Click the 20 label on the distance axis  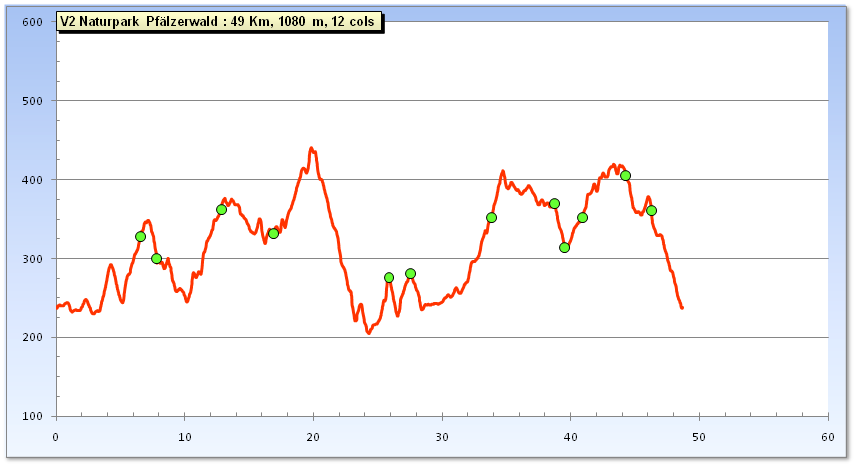313,437
